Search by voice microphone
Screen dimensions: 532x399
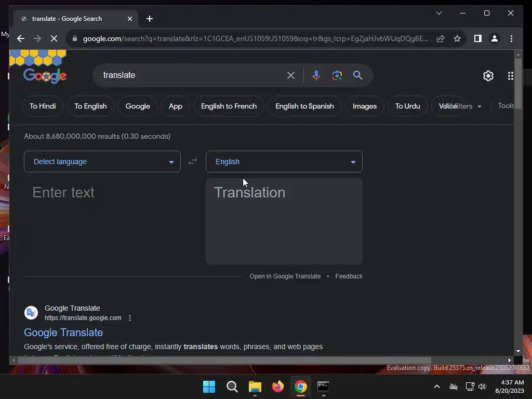tap(316, 75)
